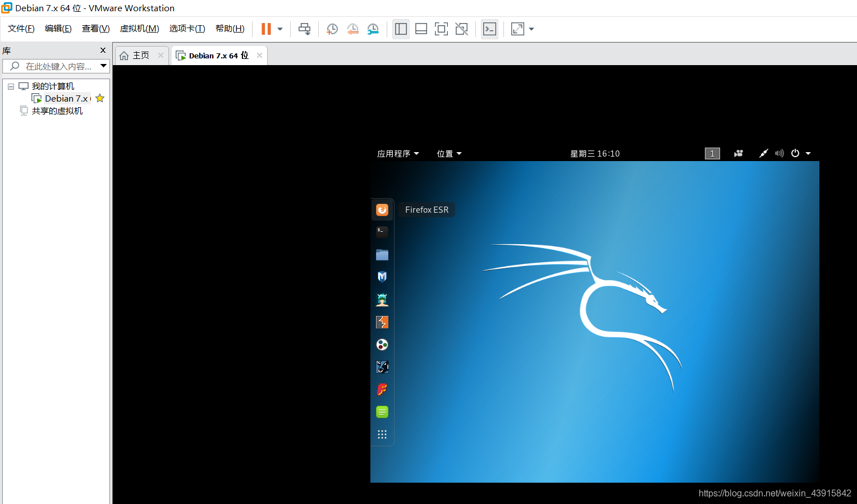
Task: Toggle the console view button
Action: coord(489,29)
